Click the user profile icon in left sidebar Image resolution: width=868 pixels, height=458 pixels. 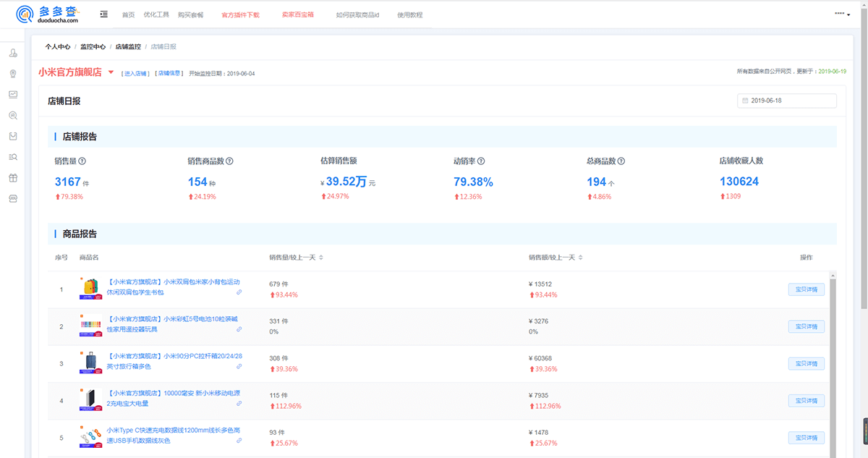[13, 53]
